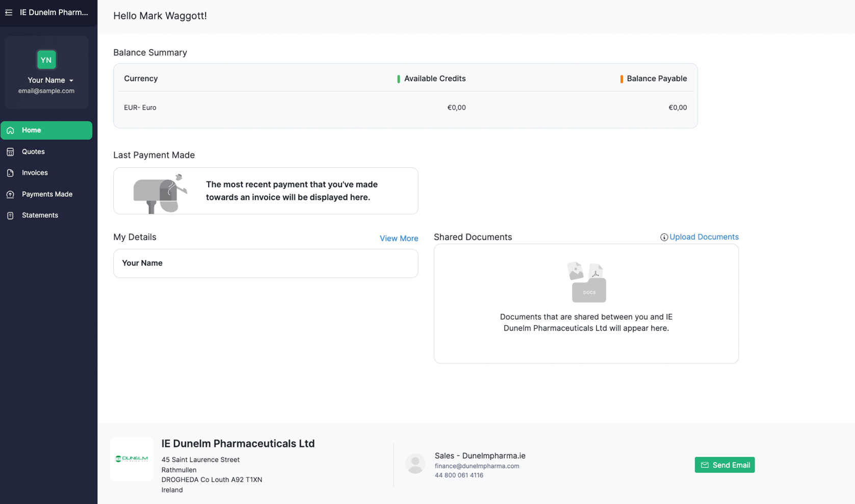Open the Quotes menu item
This screenshot has width=855, height=504.
[33, 152]
